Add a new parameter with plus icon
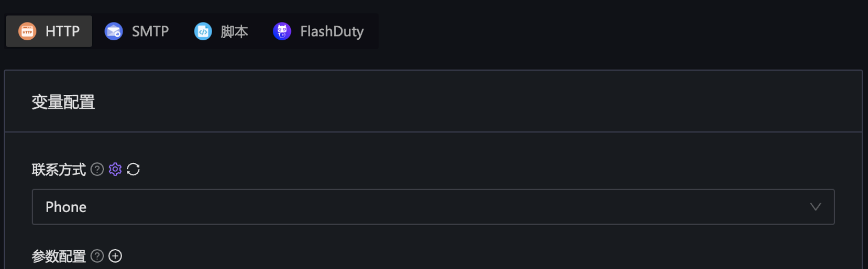 click(x=115, y=256)
